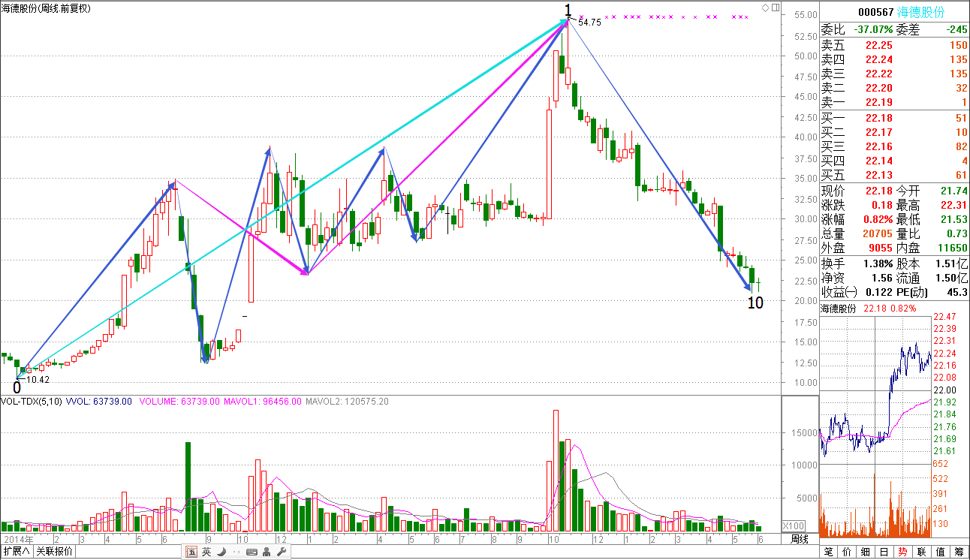Click the 海德股份 stock name in quote panel
Image resolution: width=970 pixels, height=560 pixels.
click(921, 12)
